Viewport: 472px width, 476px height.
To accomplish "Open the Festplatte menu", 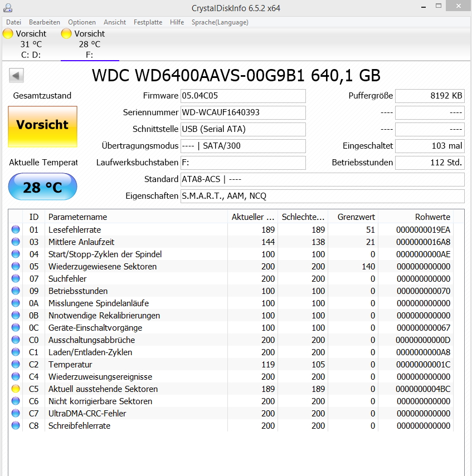I will pos(148,22).
